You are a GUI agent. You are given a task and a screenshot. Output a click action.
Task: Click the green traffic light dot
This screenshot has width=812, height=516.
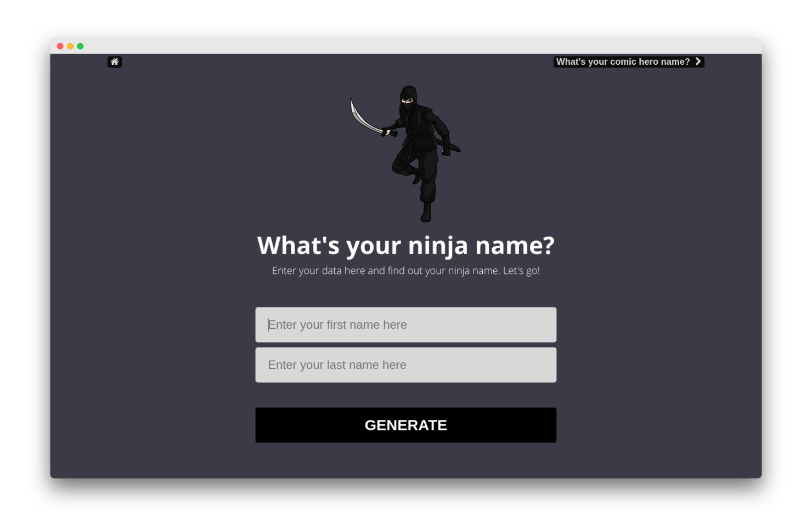[80, 46]
